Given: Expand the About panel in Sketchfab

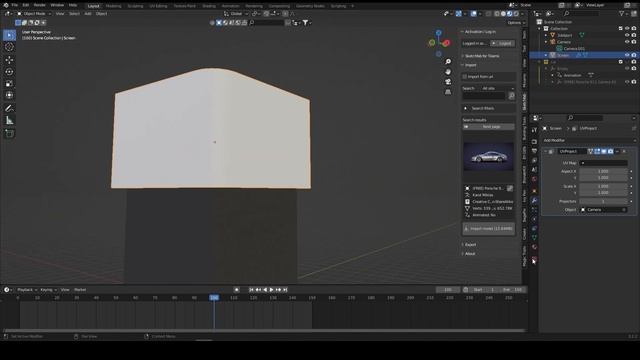Looking at the screenshot, I should (470, 254).
